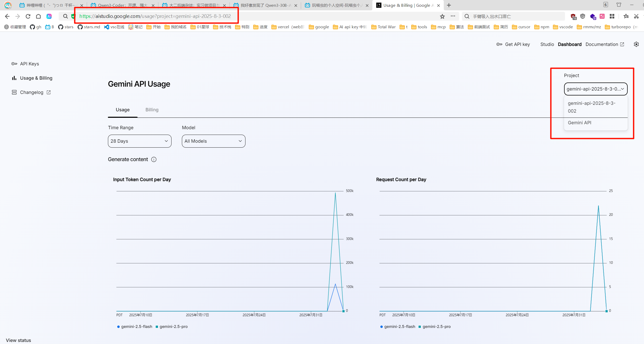Select the Gemini API project option
The height and width of the screenshot is (344, 644).
click(x=596, y=123)
